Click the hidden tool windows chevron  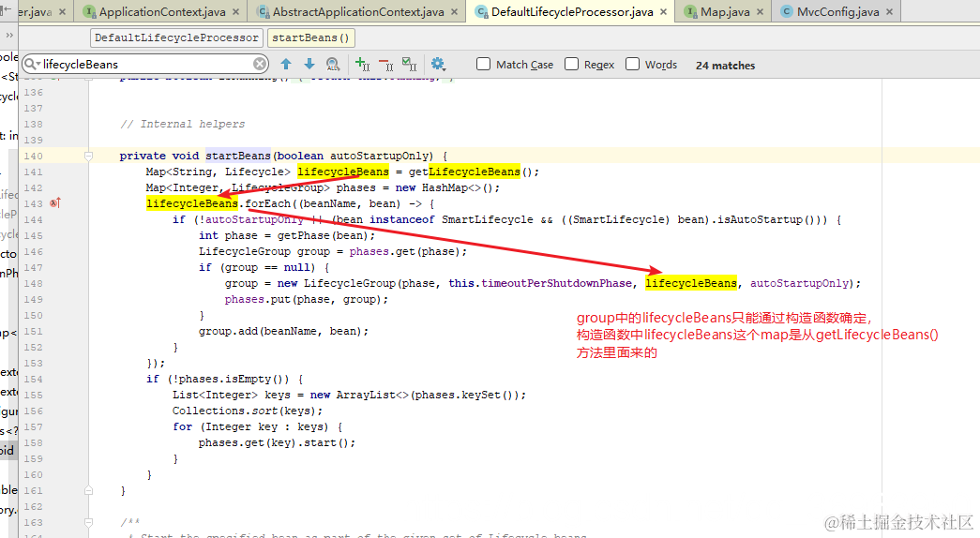click(9, 36)
